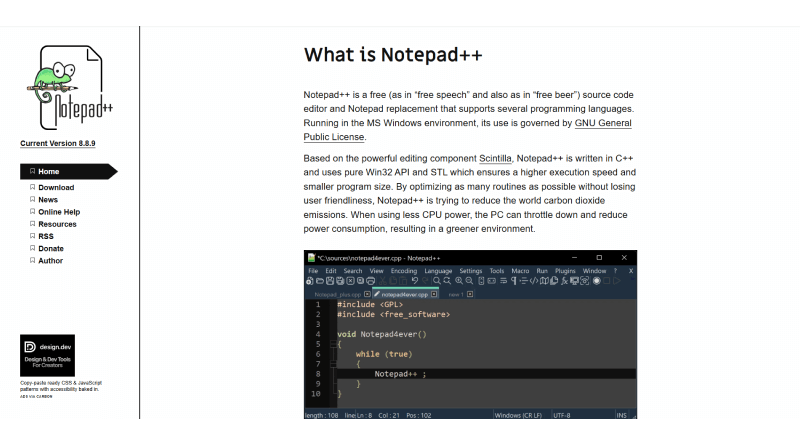Viewport: 800px width, 445px height.
Task: Click the Close document icon in Notepad++ toolbar
Action: (x=351, y=281)
